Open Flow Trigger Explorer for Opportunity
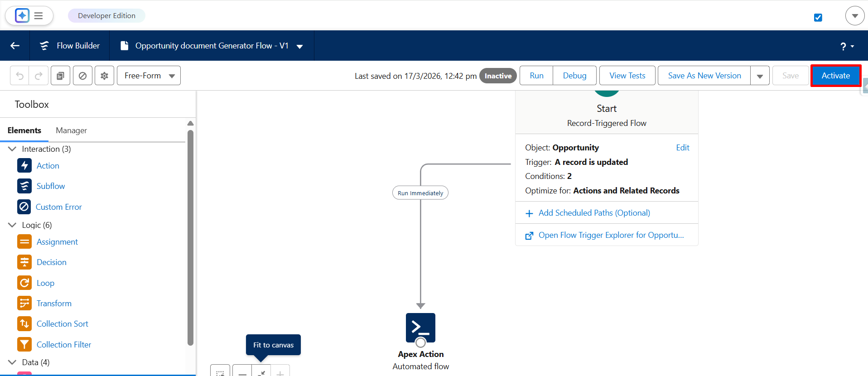The width and height of the screenshot is (868, 376). pos(611,235)
